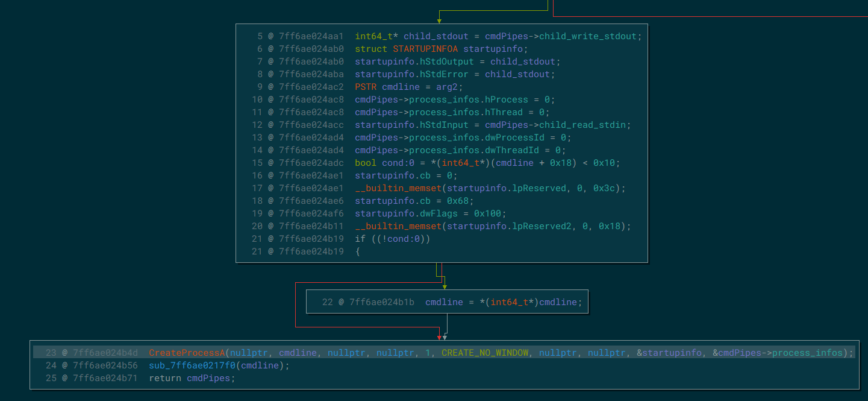Click address 7ff6ae024af6 on line 19
The image size is (868, 401).
[x=311, y=213]
